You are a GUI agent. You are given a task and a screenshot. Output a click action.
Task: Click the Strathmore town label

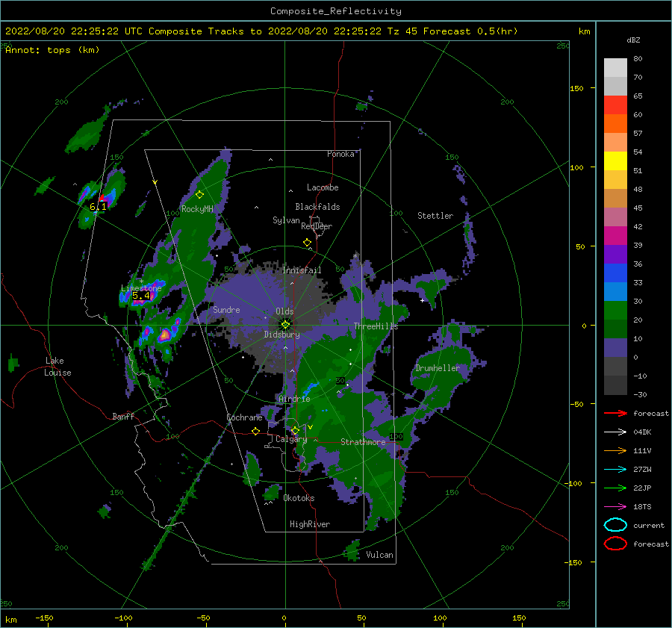tap(363, 442)
